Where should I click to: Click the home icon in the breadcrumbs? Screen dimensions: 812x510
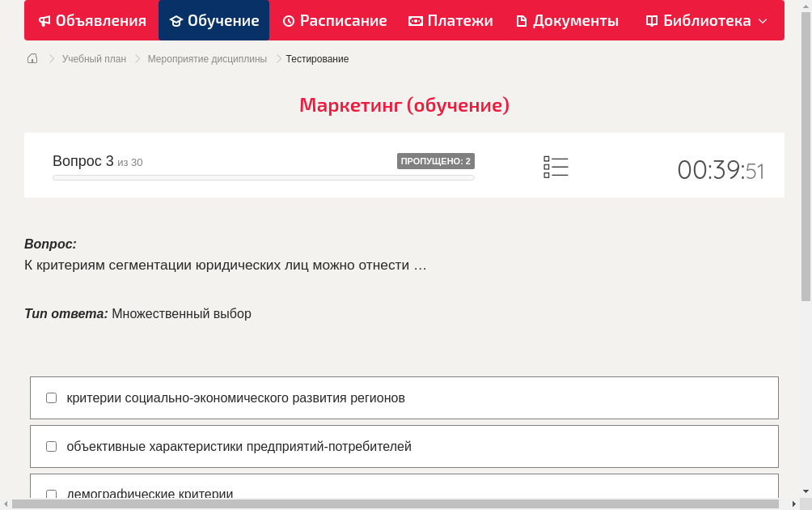click(32, 58)
